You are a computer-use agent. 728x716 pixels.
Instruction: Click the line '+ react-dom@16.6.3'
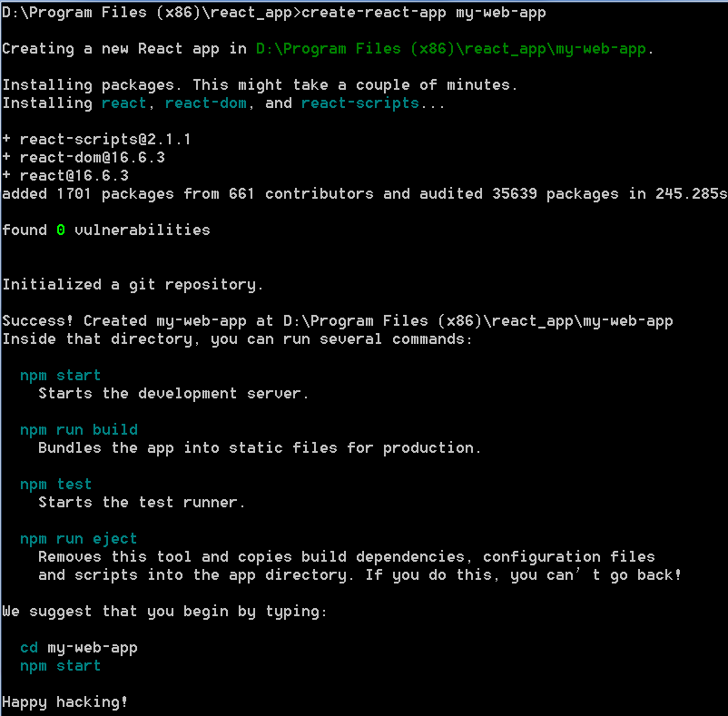[84, 157]
